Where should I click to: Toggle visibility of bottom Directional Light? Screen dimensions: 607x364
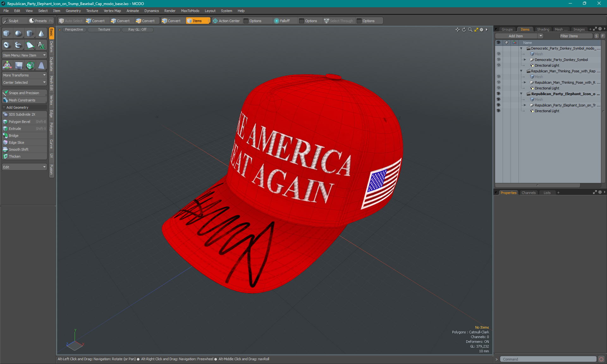(x=498, y=111)
